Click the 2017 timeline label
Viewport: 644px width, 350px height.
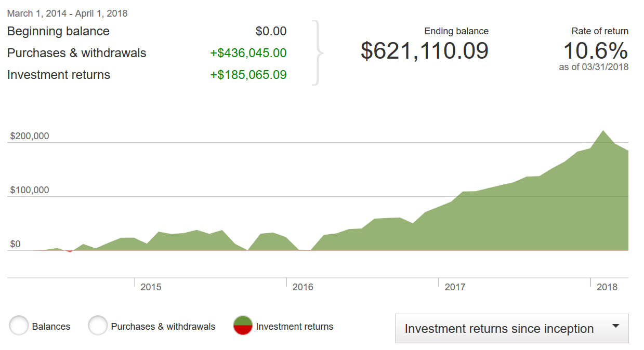pos(455,287)
